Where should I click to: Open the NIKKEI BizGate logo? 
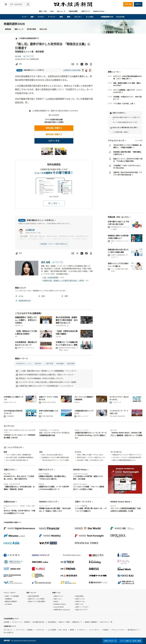point(123,555)
